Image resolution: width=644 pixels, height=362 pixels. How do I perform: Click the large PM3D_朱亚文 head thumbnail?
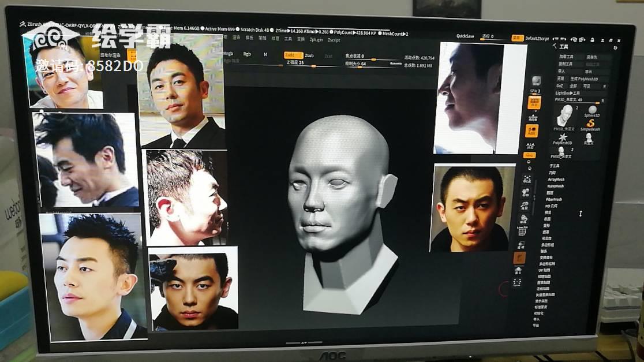pos(565,115)
